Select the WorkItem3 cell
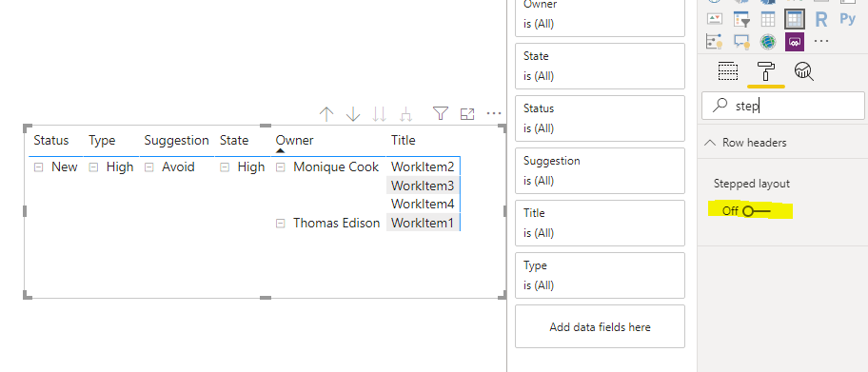868x372 pixels. [423, 186]
